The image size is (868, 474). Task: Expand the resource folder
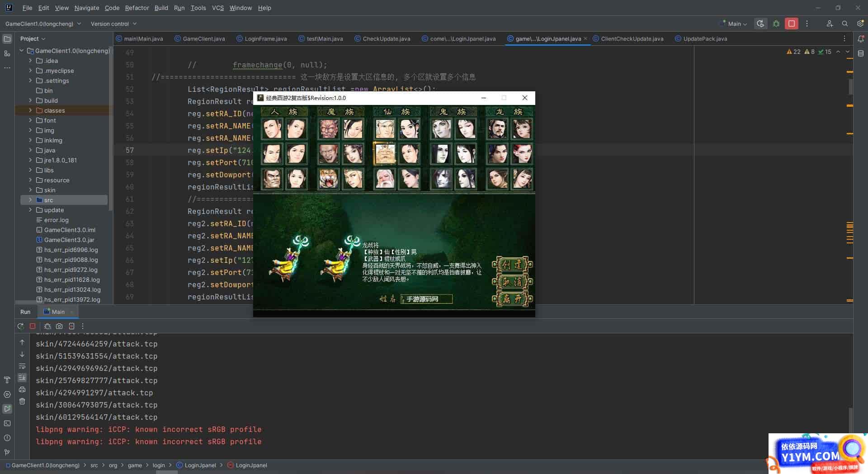(x=30, y=180)
